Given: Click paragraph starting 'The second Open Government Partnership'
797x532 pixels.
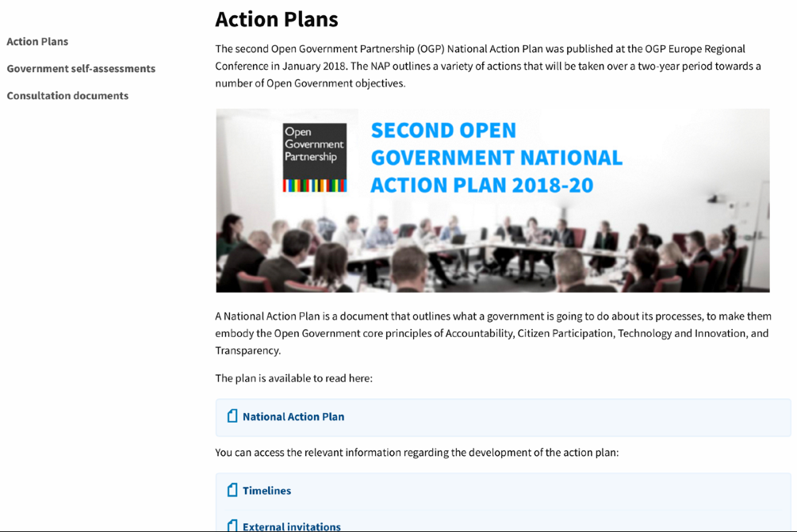Looking at the screenshot, I should 488,66.
